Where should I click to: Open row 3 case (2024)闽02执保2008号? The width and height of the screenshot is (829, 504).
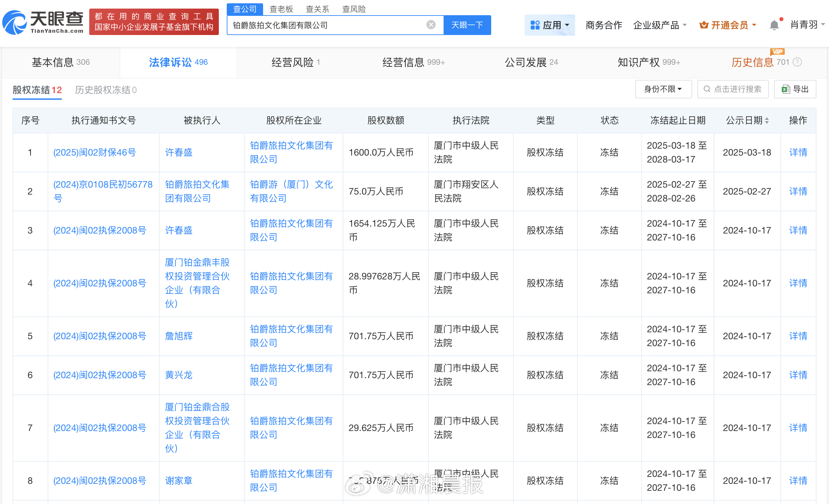(99, 230)
